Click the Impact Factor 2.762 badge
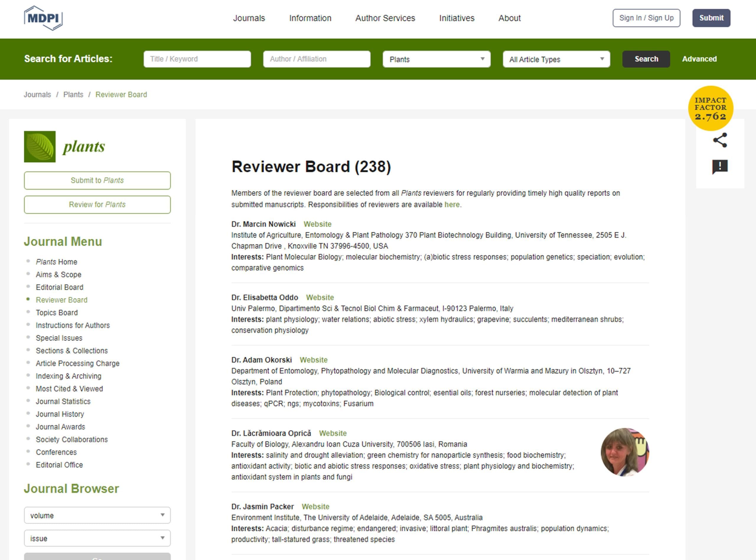This screenshot has width=756, height=560. click(711, 108)
